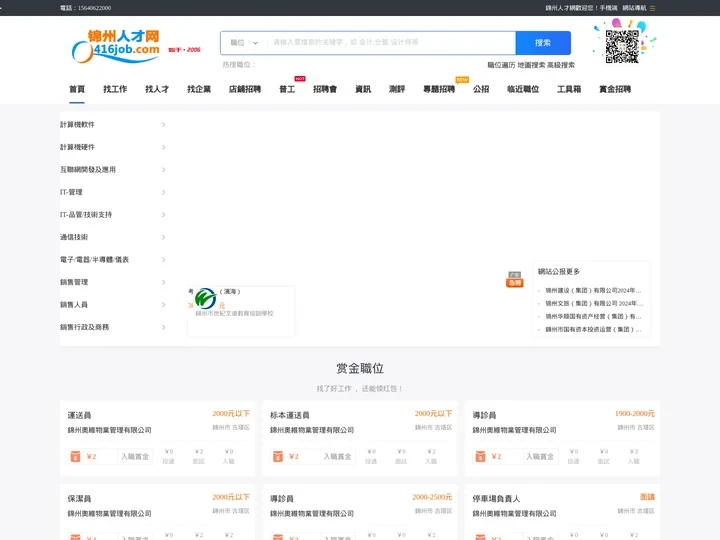This screenshot has width=720, height=540.
Task: Select the 首頁 navigation tab
Action: pyautogui.click(x=77, y=89)
